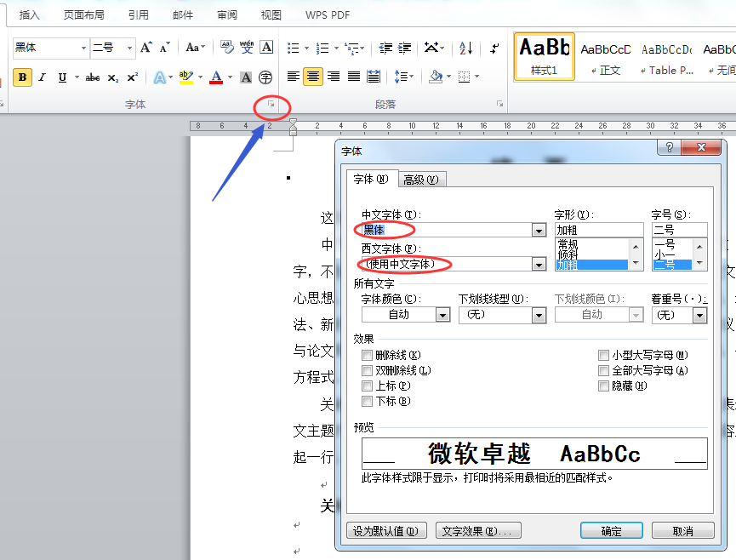Image resolution: width=736 pixels, height=560 pixels.
Task: Toggle bold formatting in the ribbon
Action: pos(23,77)
